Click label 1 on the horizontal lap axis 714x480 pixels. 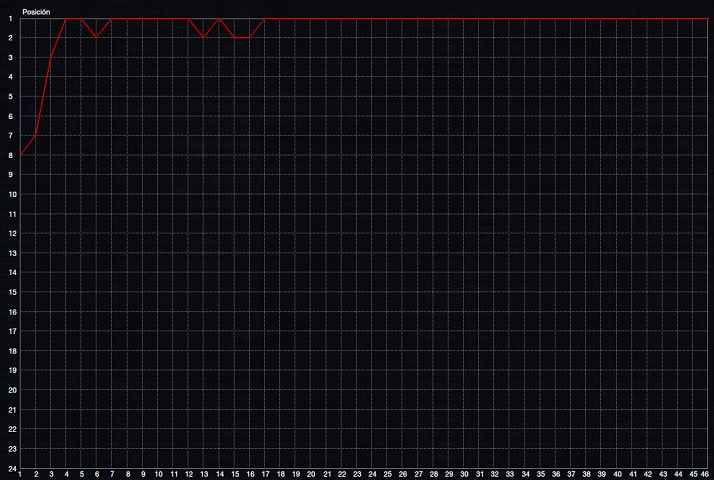[20, 475]
